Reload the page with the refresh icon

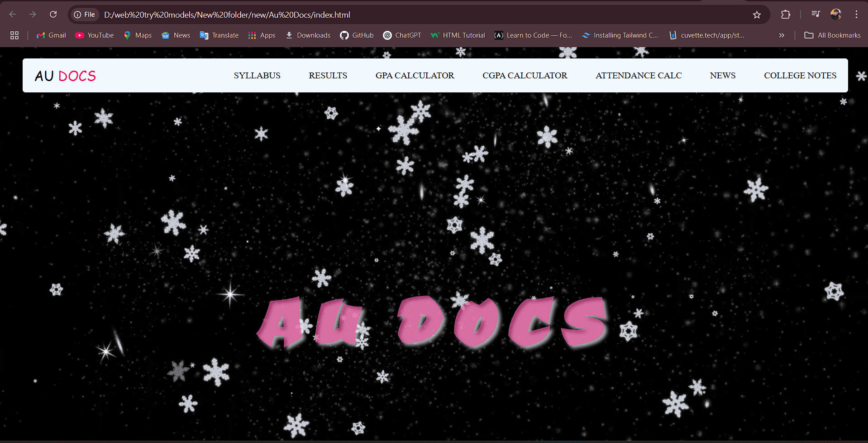tap(53, 14)
